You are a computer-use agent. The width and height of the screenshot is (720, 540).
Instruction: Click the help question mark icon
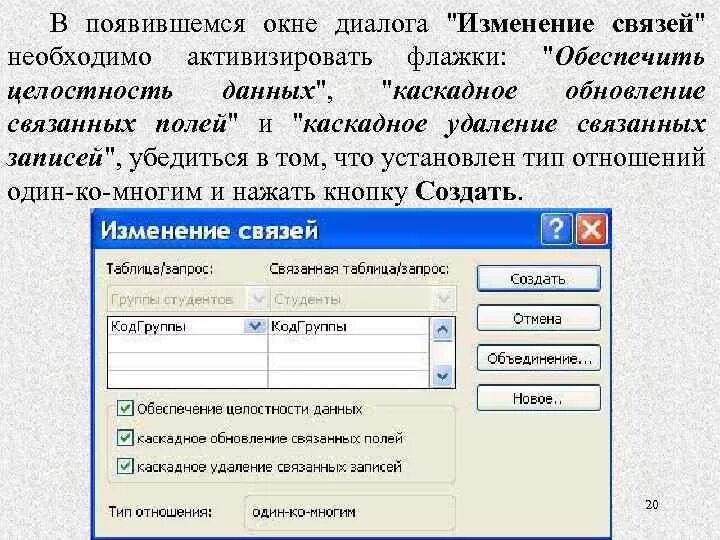557,228
